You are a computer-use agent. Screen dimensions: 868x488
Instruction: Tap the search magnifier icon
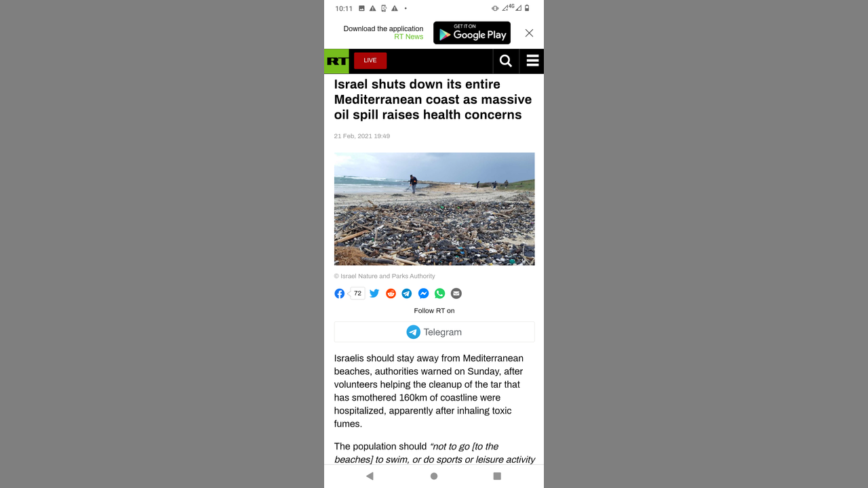506,61
